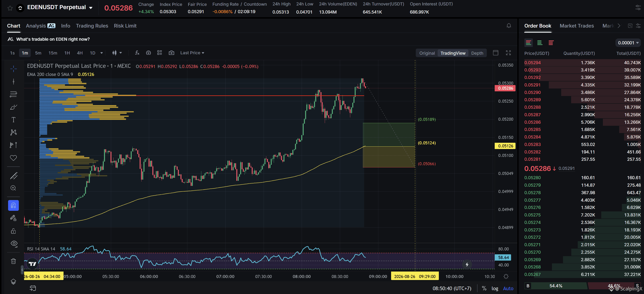
Task: Add EDENUSDT to favorites star
Action: [x=10, y=8]
